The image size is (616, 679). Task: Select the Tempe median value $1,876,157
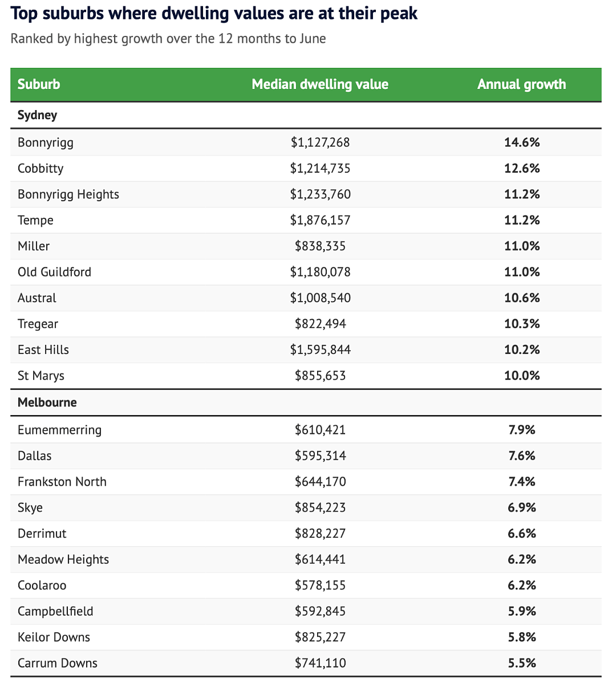click(x=320, y=220)
